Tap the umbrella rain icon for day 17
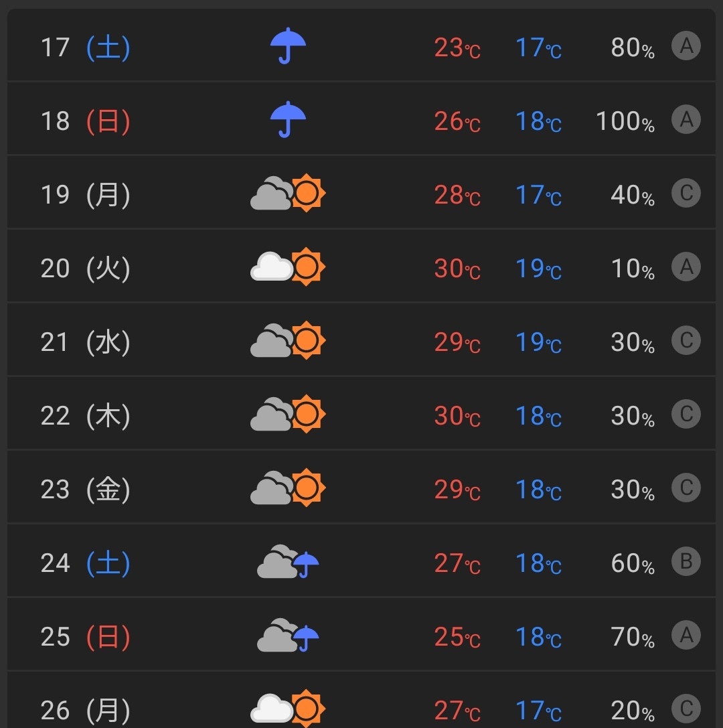This screenshot has height=728, width=723. point(288,46)
